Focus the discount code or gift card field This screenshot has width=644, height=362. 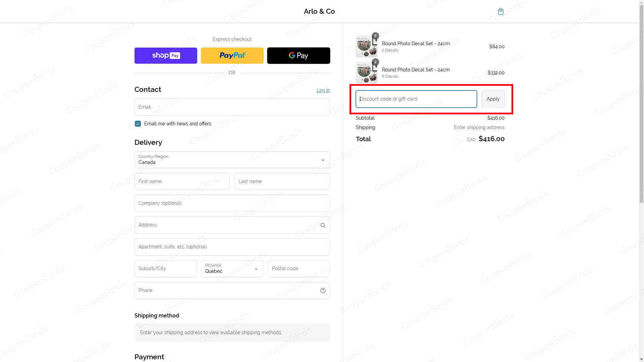[416, 99]
